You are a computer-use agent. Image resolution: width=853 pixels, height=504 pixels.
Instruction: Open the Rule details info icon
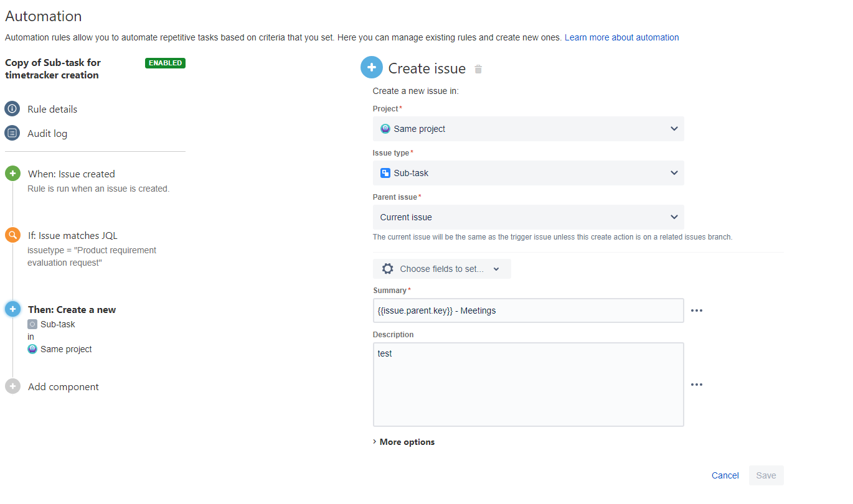pyautogui.click(x=12, y=109)
